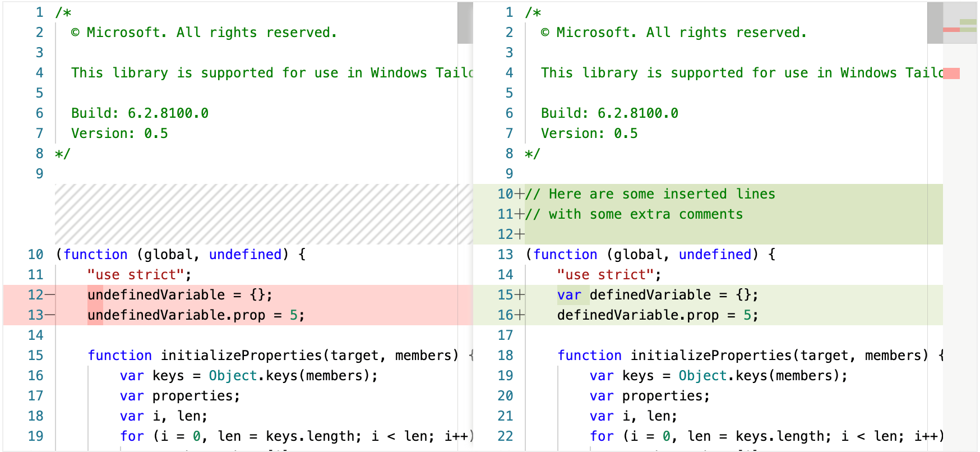Click the overview ruler viewport slider

pyautogui.click(x=960, y=23)
